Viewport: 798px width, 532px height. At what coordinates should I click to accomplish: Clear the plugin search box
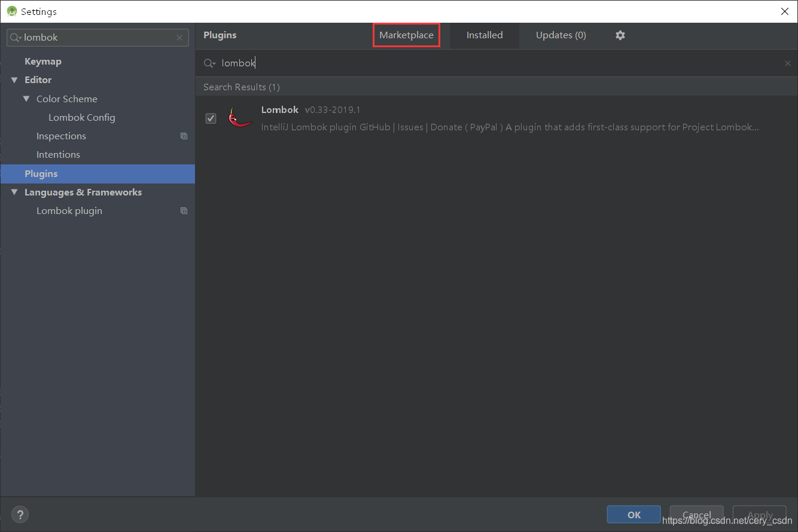click(788, 63)
